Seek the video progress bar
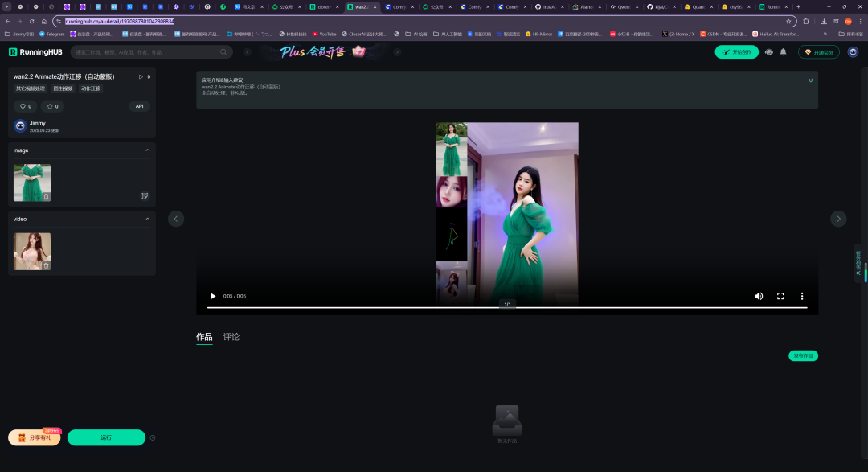The image size is (868, 472). tap(507, 307)
